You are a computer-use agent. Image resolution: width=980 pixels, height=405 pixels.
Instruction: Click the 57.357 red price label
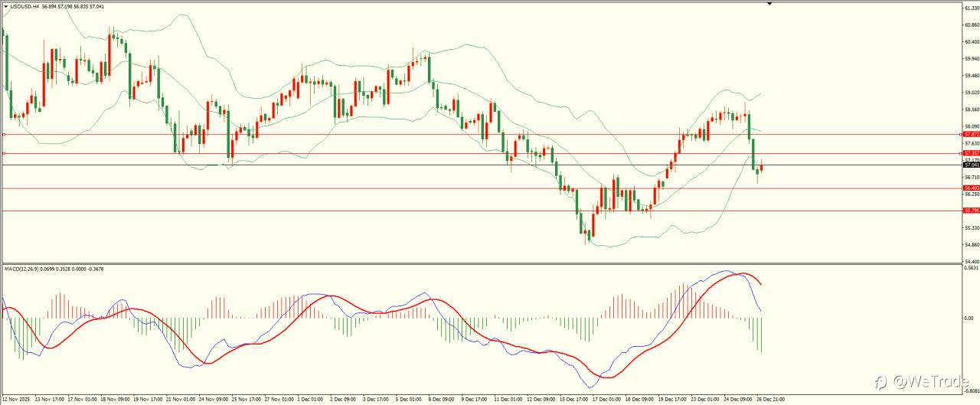972,154
